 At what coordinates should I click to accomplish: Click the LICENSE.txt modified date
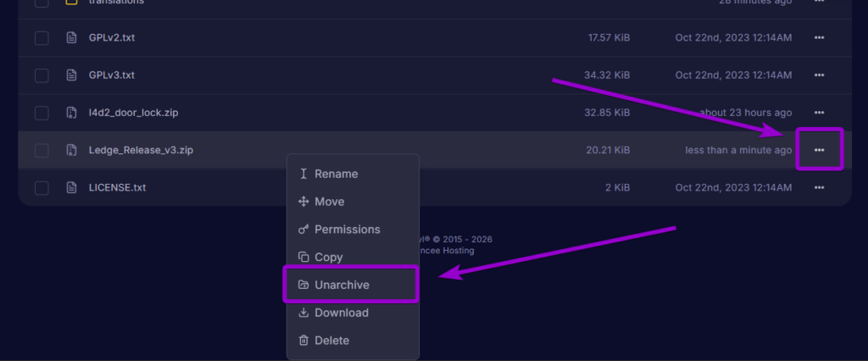(733, 187)
